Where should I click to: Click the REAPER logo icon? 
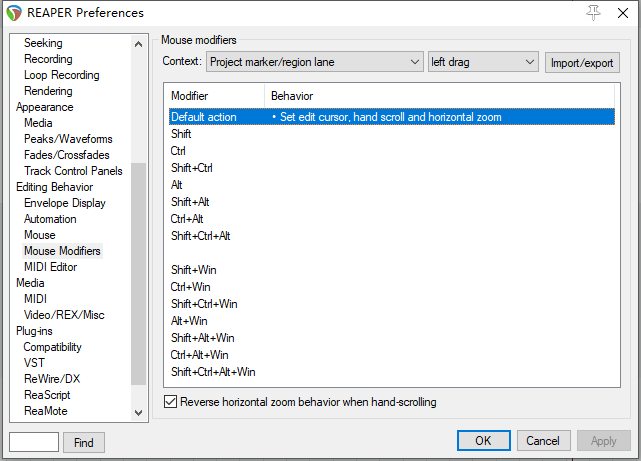(x=14, y=13)
